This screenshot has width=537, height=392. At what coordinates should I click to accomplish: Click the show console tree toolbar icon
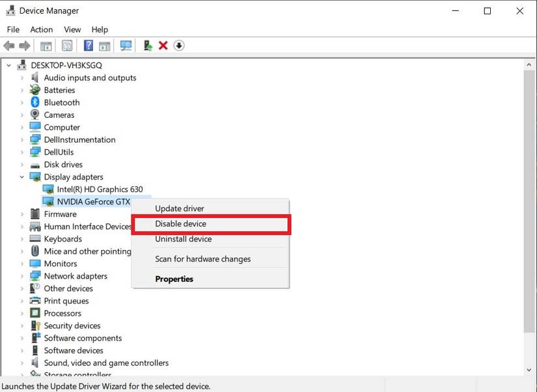point(46,45)
